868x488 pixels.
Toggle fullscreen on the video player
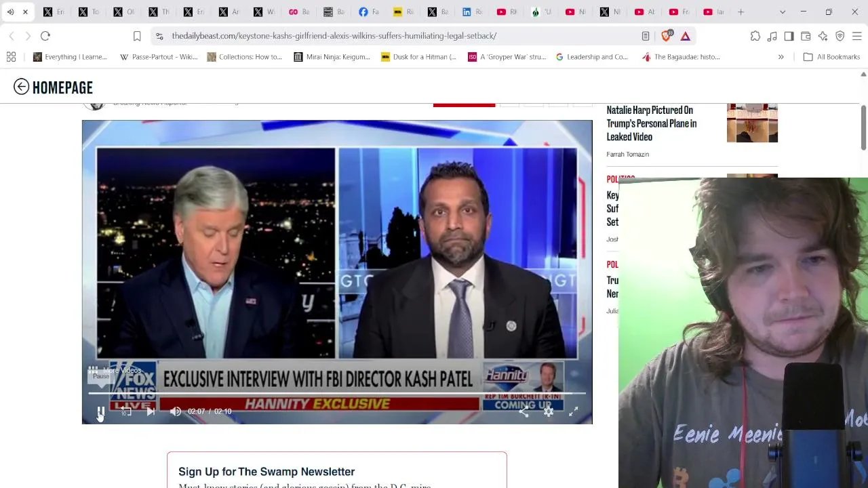(x=574, y=411)
